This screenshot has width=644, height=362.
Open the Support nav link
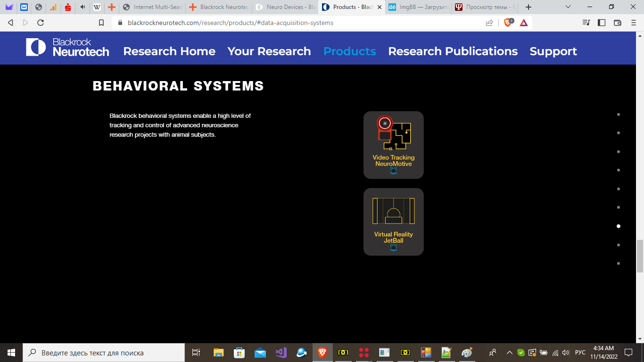(553, 51)
